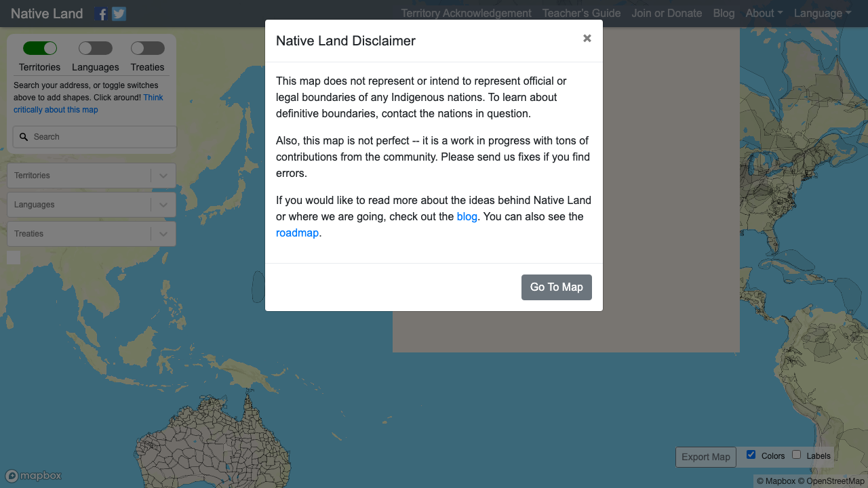Follow the blog link in disclaimer
The height and width of the screenshot is (488, 868).
(467, 217)
